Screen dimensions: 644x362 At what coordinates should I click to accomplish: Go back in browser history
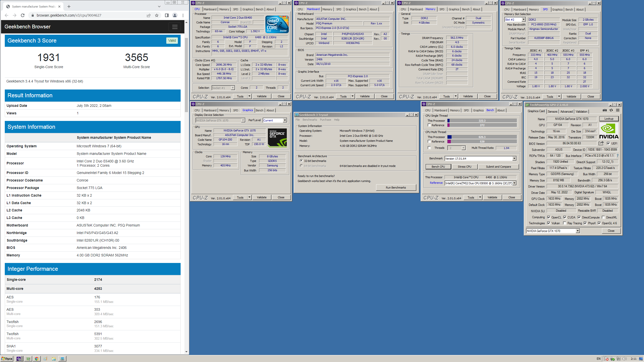[7, 15]
